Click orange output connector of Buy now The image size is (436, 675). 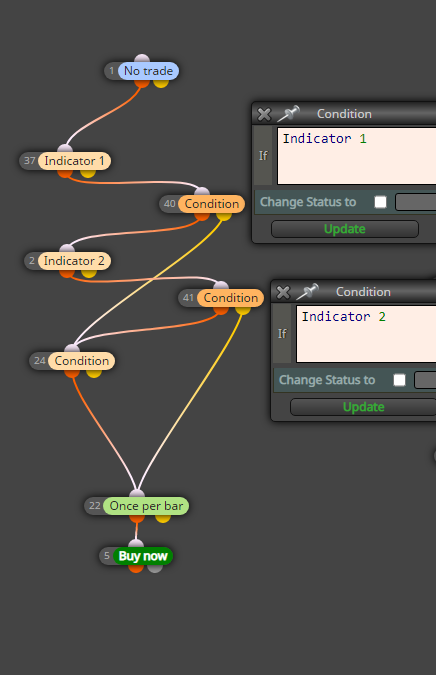tap(136, 567)
